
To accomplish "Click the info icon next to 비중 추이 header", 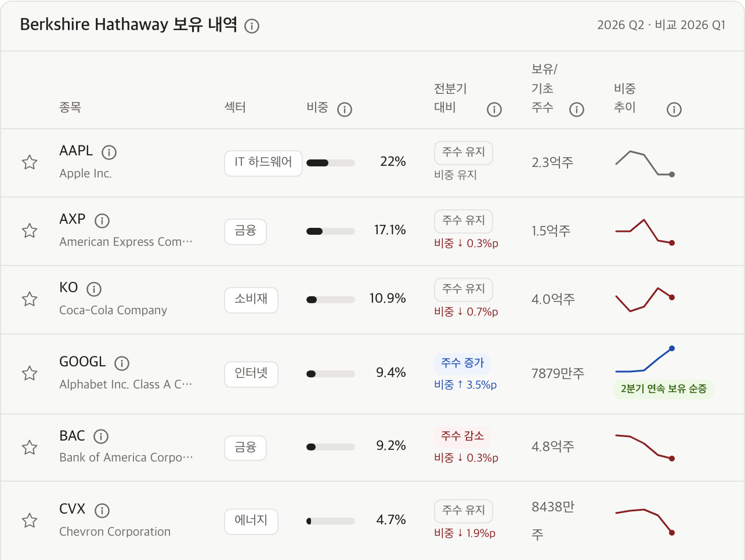I will (674, 110).
